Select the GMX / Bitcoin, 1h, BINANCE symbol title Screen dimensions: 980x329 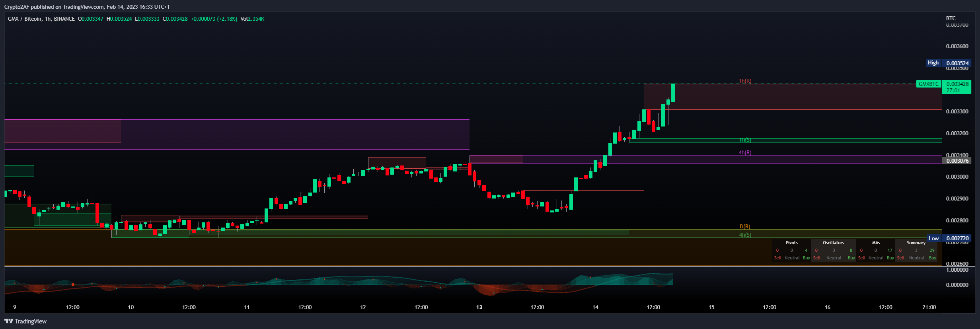tap(41, 19)
